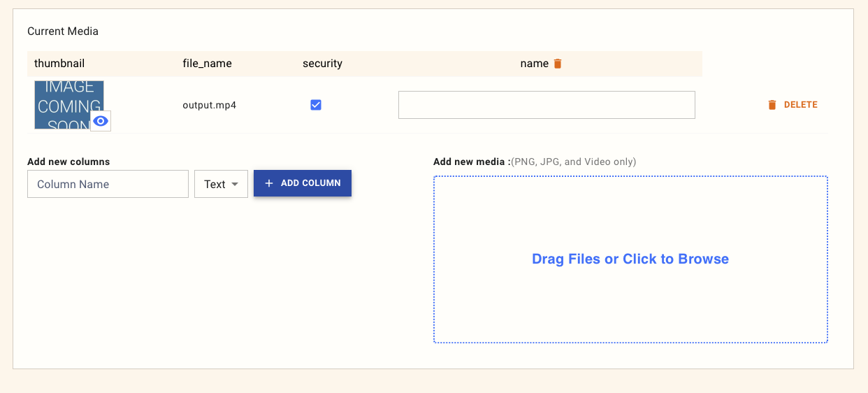The height and width of the screenshot is (393, 868).
Task: Select the file_name column header
Action: 207,64
